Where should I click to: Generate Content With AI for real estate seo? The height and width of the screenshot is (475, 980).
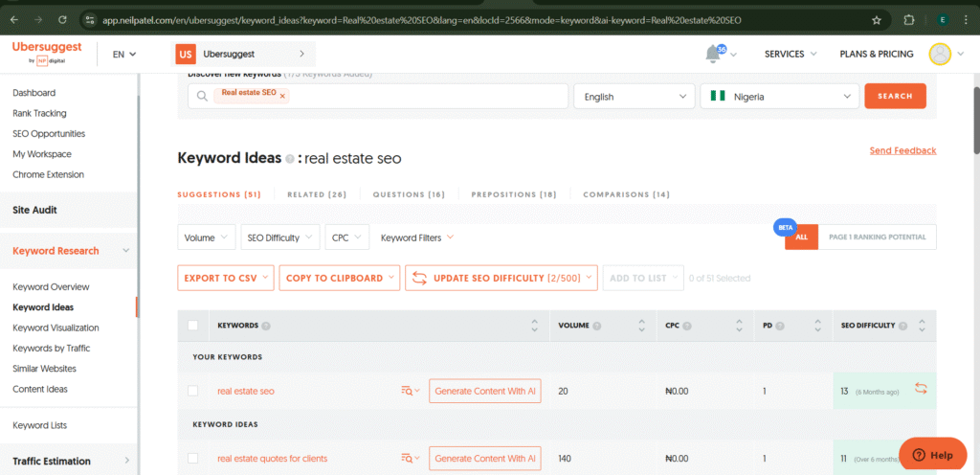pos(485,392)
